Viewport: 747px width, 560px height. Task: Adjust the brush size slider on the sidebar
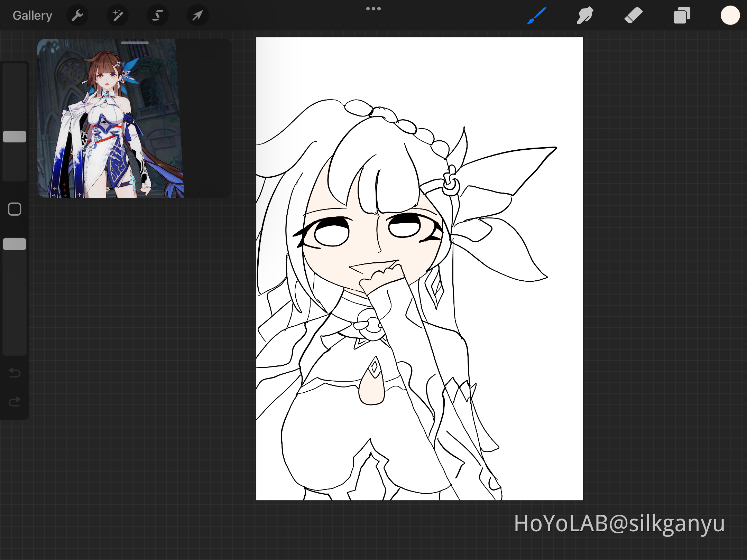(15, 136)
